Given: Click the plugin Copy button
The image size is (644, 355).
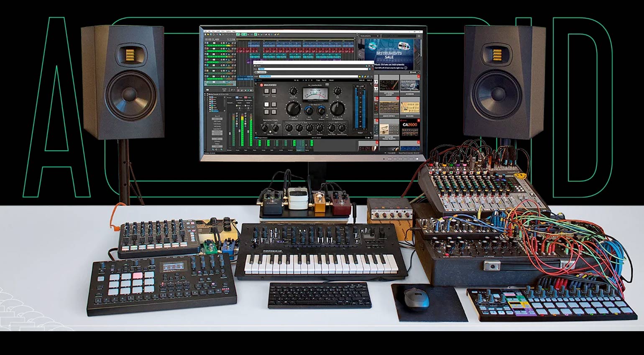Looking at the screenshot, I should [x=318, y=80].
